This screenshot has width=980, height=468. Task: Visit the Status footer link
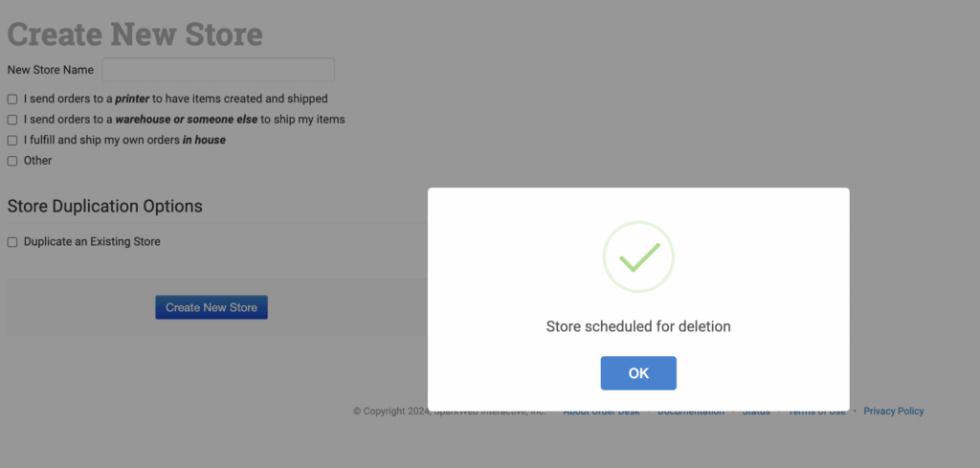(756, 412)
